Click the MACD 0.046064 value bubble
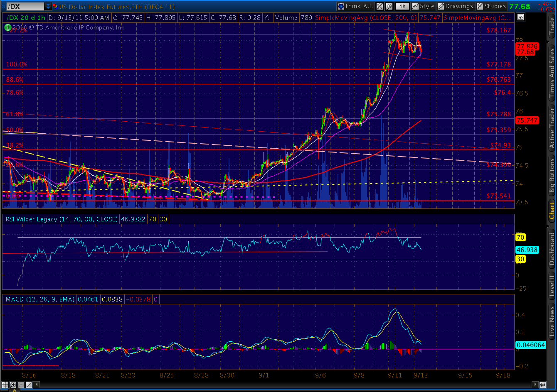 pos(530,345)
